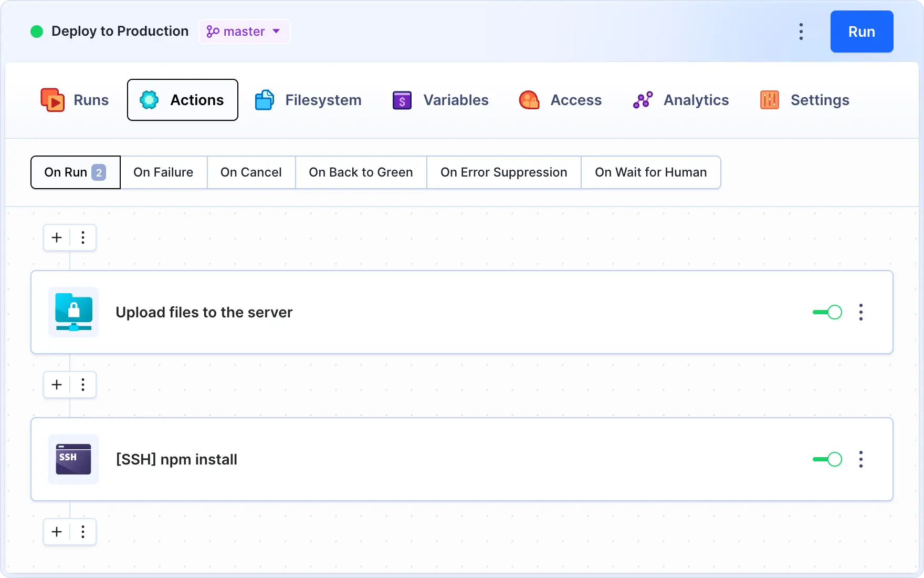Click the SSH terminal icon on npm install action

coord(73,459)
